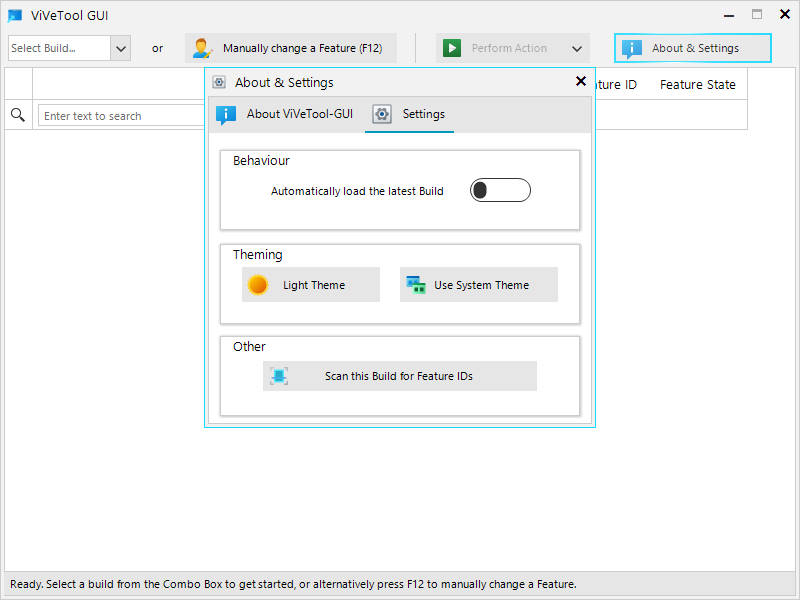Click the info bubble icon on About & Settings button
The height and width of the screenshot is (600, 800).
coord(632,48)
